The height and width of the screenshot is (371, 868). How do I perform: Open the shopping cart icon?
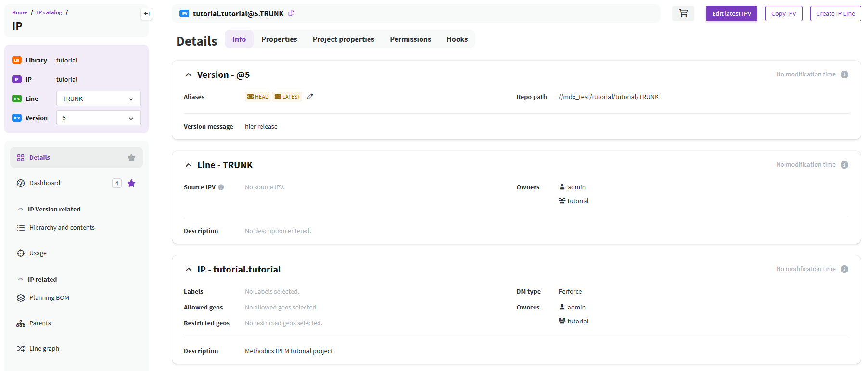point(683,13)
